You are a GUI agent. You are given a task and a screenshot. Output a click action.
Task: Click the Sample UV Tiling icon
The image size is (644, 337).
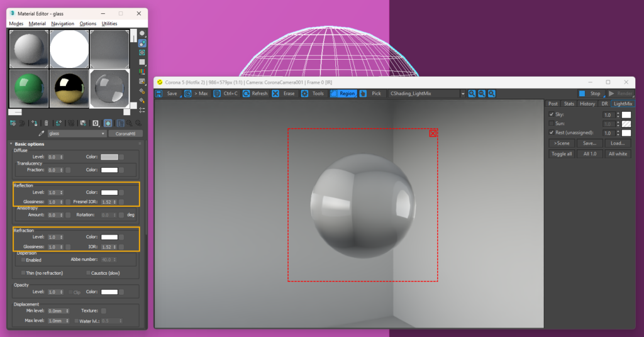click(142, 62)
